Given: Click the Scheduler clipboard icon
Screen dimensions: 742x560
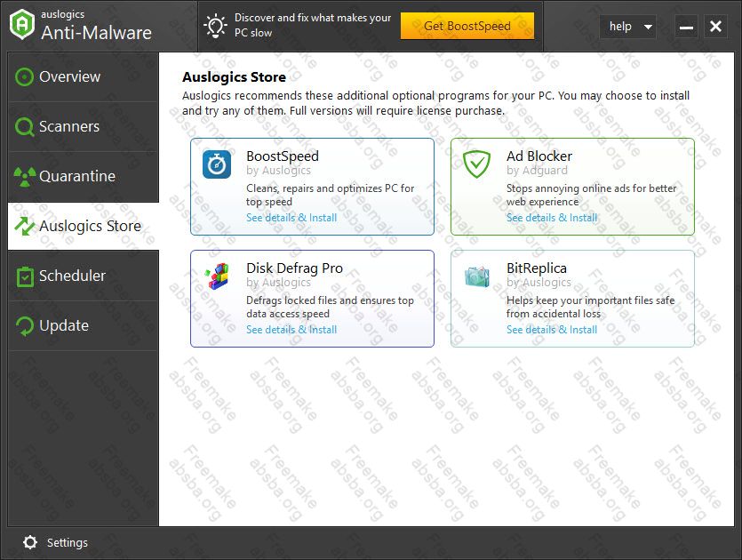Looking at the screenshot, I should coord(25,276).
